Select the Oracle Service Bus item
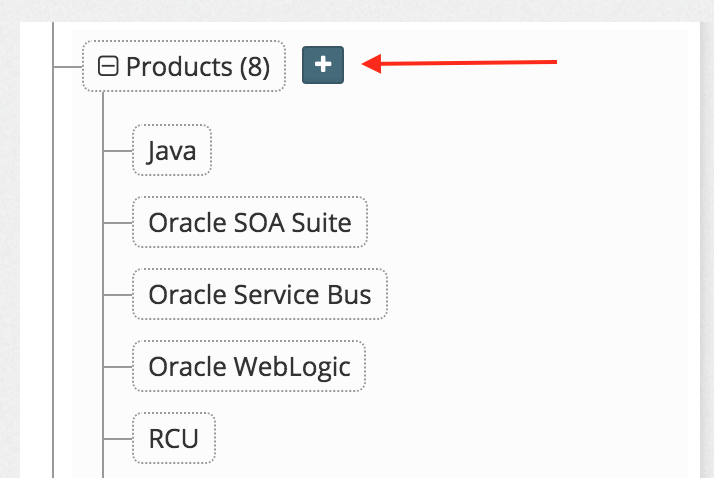The width and height of the screenshot is (714, 478). point(259,295)
